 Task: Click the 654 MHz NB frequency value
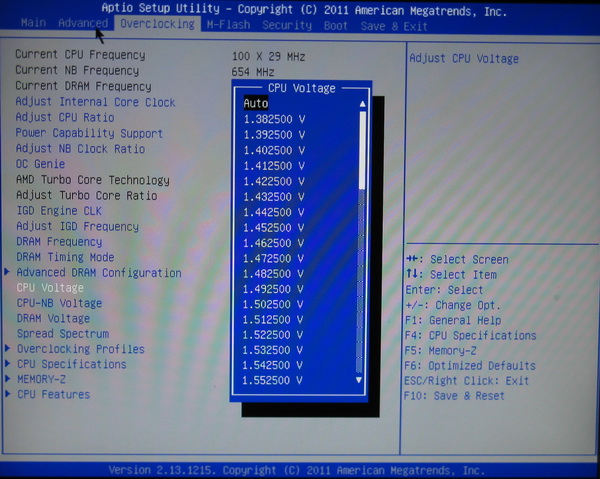253,72
